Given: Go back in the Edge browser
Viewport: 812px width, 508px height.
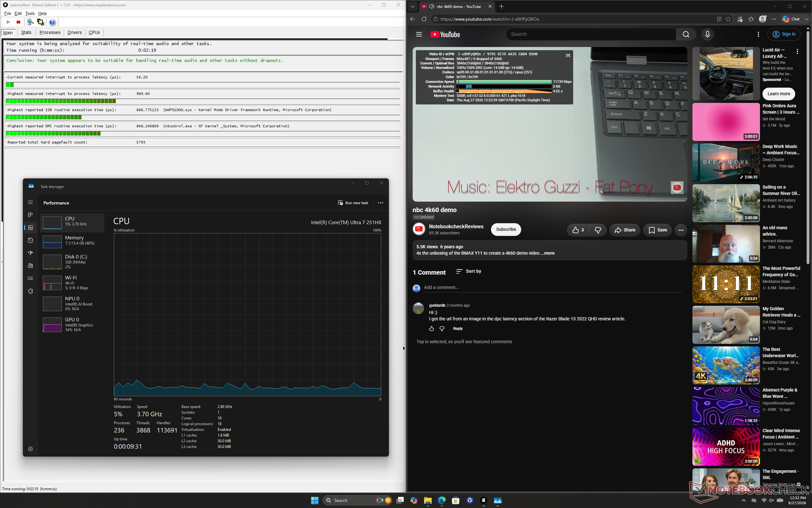Looking at the screenshot, I should [413, 19].
